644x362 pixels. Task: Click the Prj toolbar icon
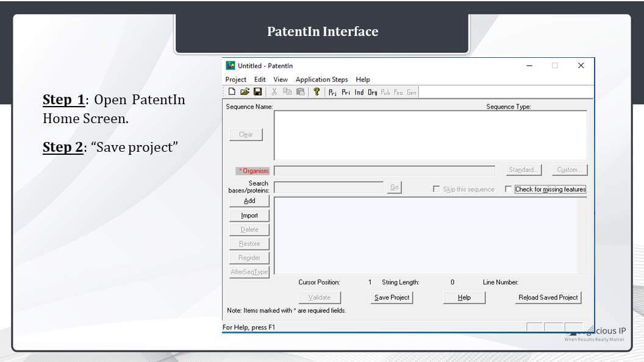[333, 93]
